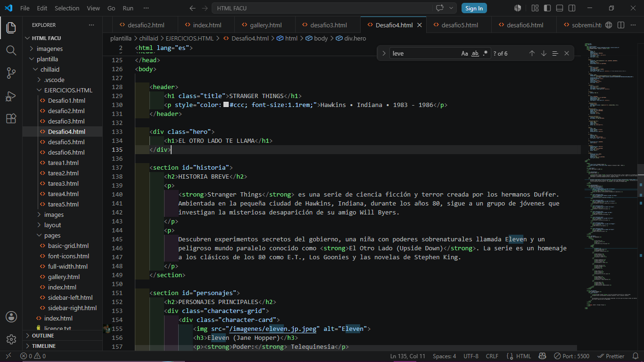Jump to the previous find match

(x=532, y=53)
